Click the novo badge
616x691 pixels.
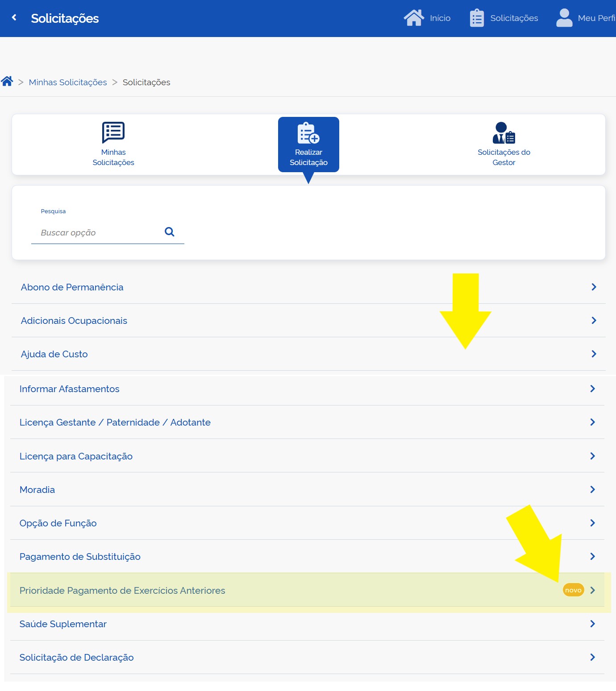573,590
